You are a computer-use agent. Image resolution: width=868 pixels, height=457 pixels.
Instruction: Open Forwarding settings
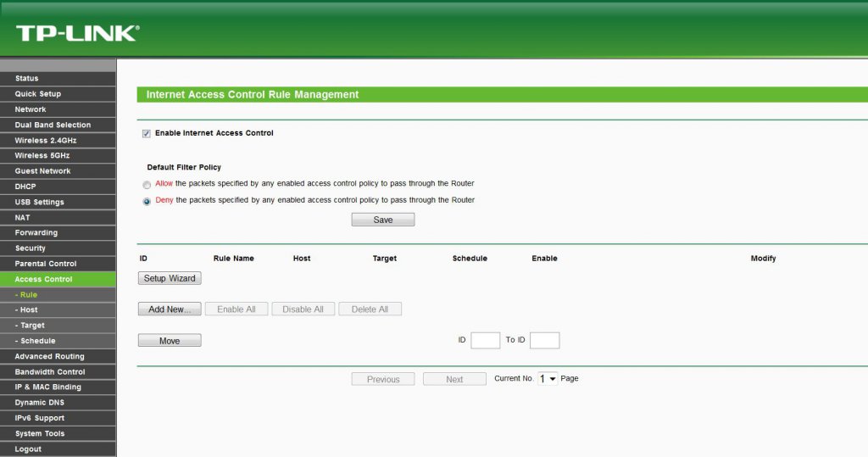point(58,232)
